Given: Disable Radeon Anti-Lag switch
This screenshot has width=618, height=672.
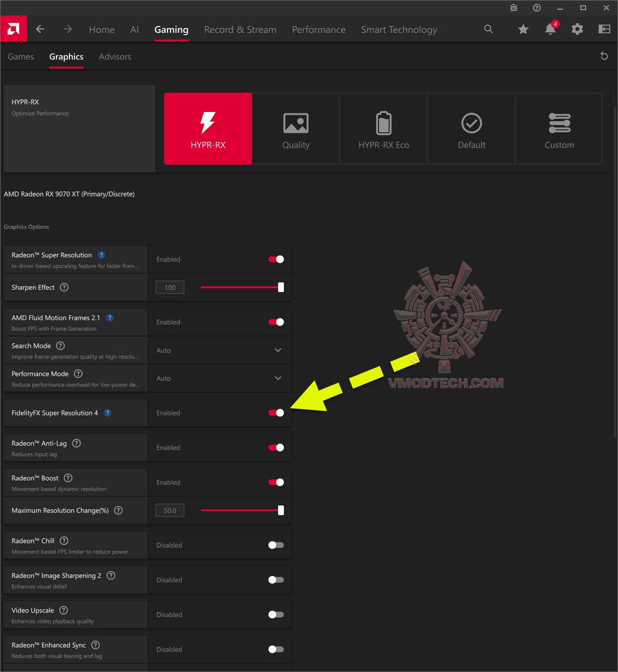Looking at the screenshot, I should coord(276,448).
